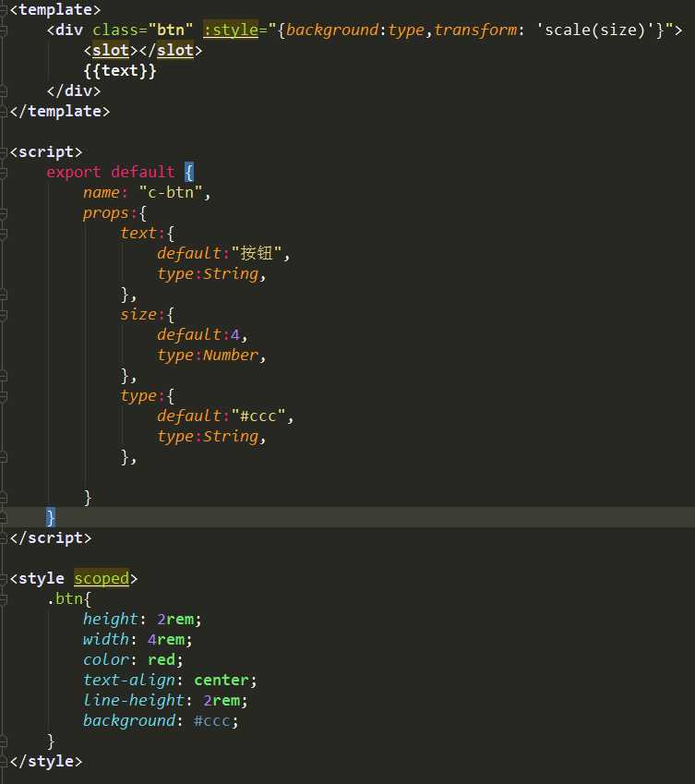Image resolution: width=695 pixels, height=784 pixels.
Task: Click the text prop key in props
Action: (138, 234)
